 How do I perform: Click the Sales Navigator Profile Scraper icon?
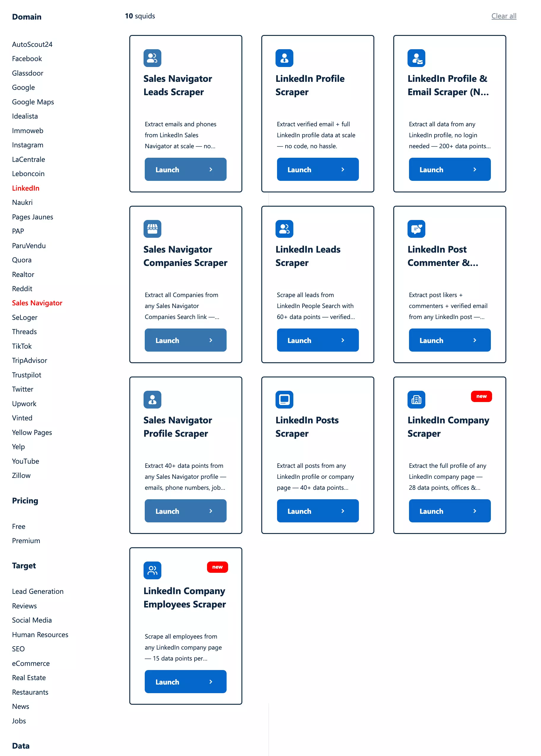(152, 399)
